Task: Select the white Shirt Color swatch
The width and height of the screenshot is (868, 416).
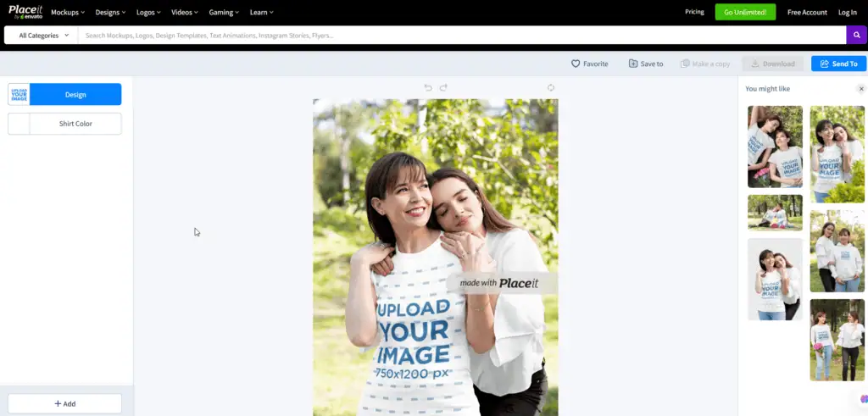Action: (19, 124)
